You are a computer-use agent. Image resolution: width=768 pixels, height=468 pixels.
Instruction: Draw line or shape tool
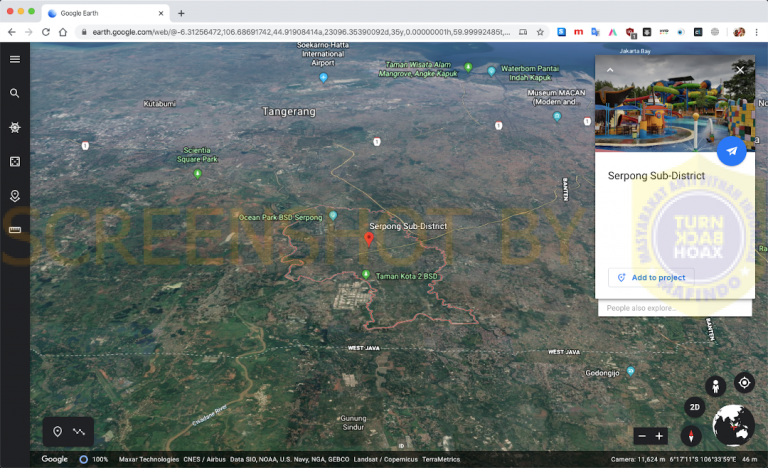point(79,432)
